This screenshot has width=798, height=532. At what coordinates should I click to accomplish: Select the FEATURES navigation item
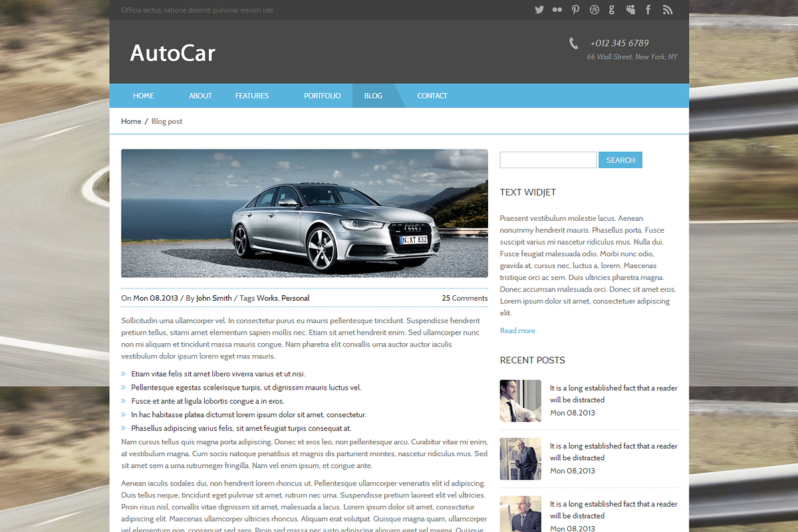point(251,95)
